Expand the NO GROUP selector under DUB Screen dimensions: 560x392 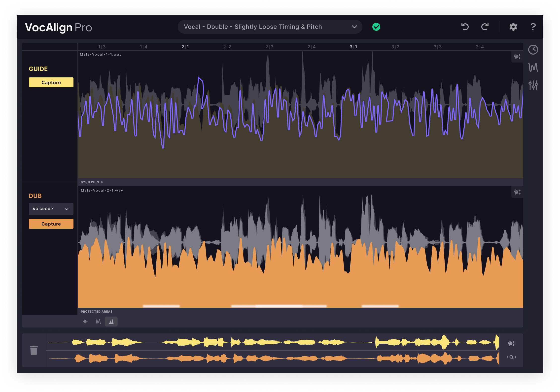[51, 209]
